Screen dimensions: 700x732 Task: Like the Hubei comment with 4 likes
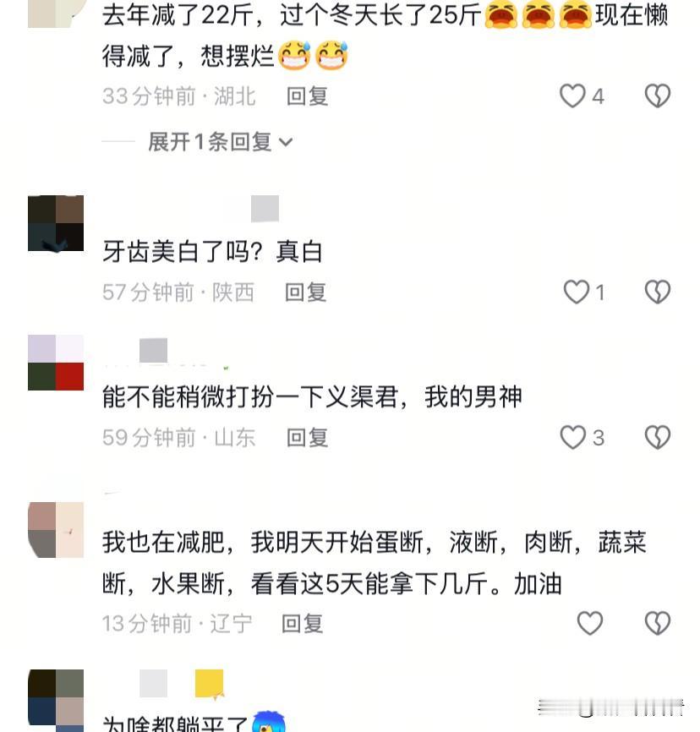(572, 96)
